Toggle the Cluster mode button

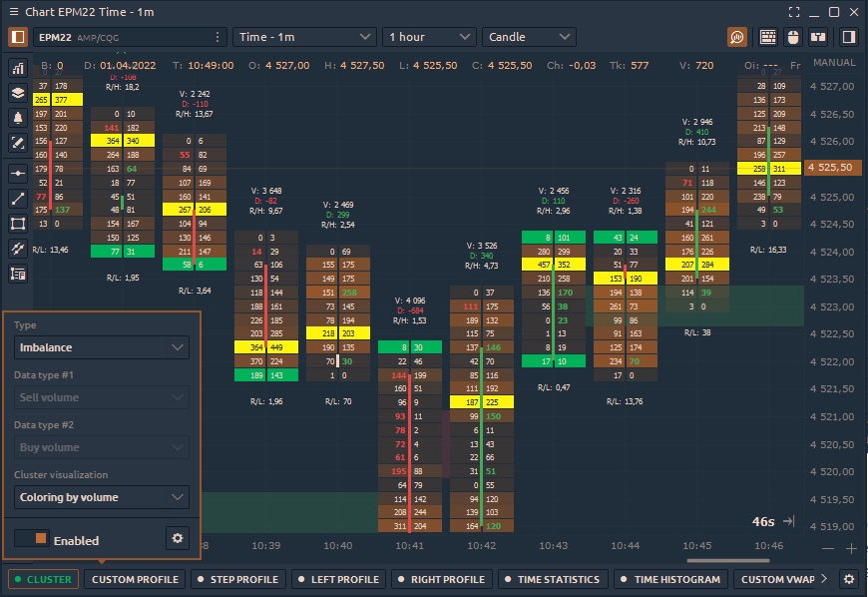pos(42,579)
